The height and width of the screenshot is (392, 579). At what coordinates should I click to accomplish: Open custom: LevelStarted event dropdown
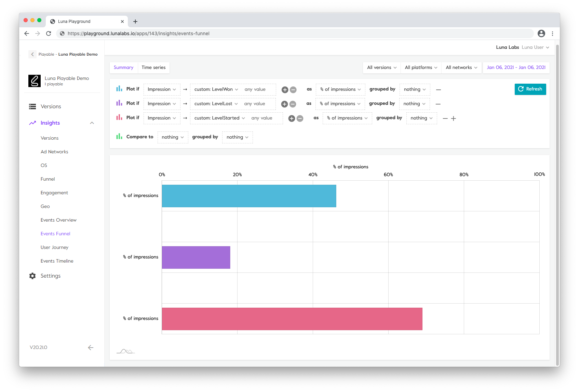click(x=219, y=118)
